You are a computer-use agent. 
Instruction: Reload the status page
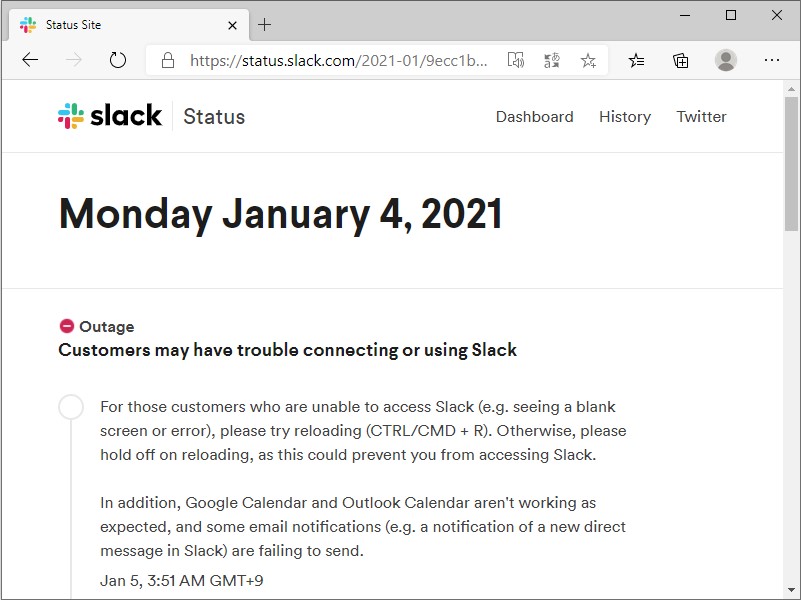(118, 60)
